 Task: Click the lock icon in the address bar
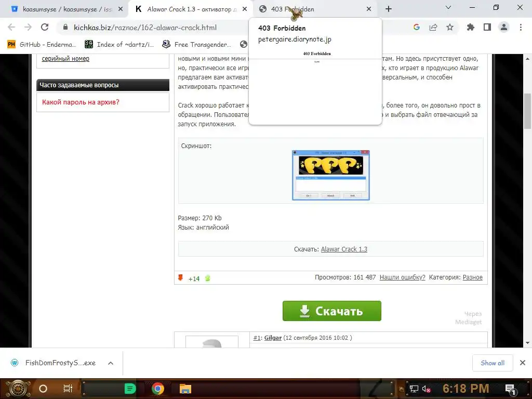[x=65, y=27]
